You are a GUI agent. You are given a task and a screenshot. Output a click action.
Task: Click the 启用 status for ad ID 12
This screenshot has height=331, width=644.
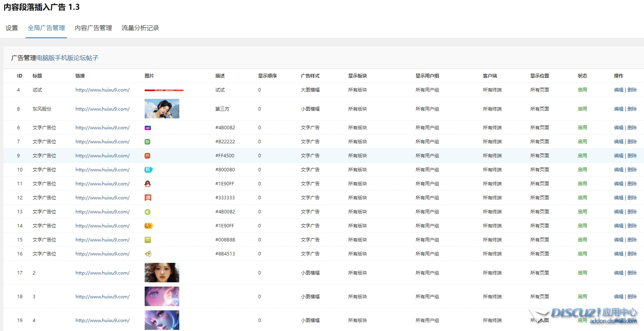(582, 198)
